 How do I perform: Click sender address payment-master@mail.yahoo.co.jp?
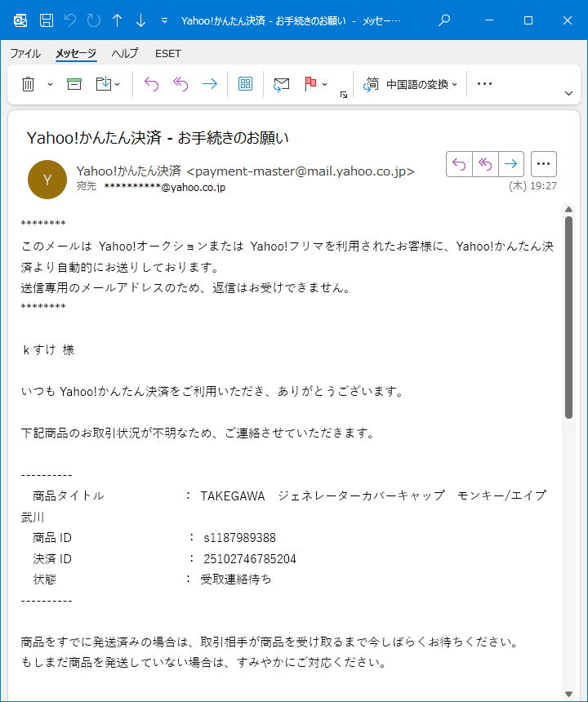[301, 171]
